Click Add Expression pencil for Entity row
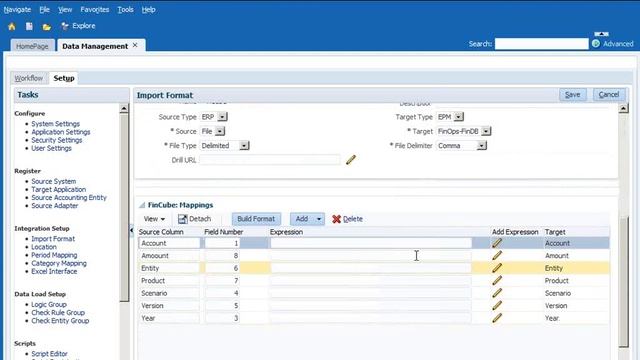This screenshot has height=360, width=640. point(497,268)
